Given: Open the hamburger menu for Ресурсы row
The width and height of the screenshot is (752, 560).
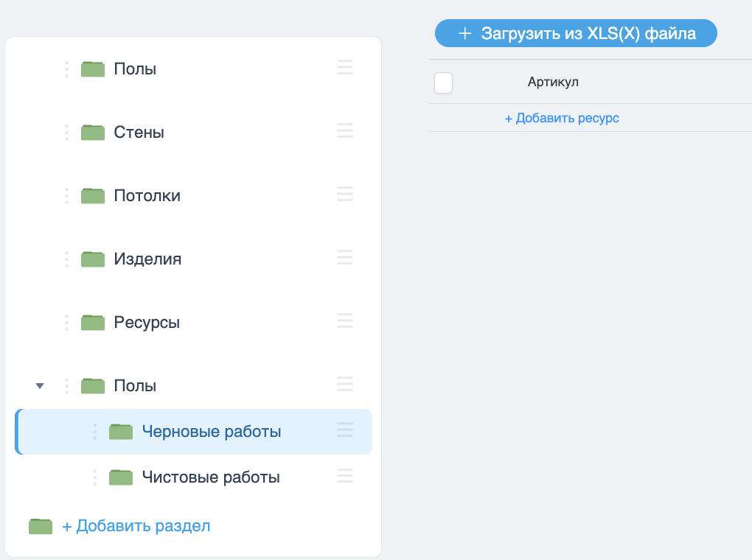Looking at the screenshot, I should pyautogui.click(x=345, y=321).
